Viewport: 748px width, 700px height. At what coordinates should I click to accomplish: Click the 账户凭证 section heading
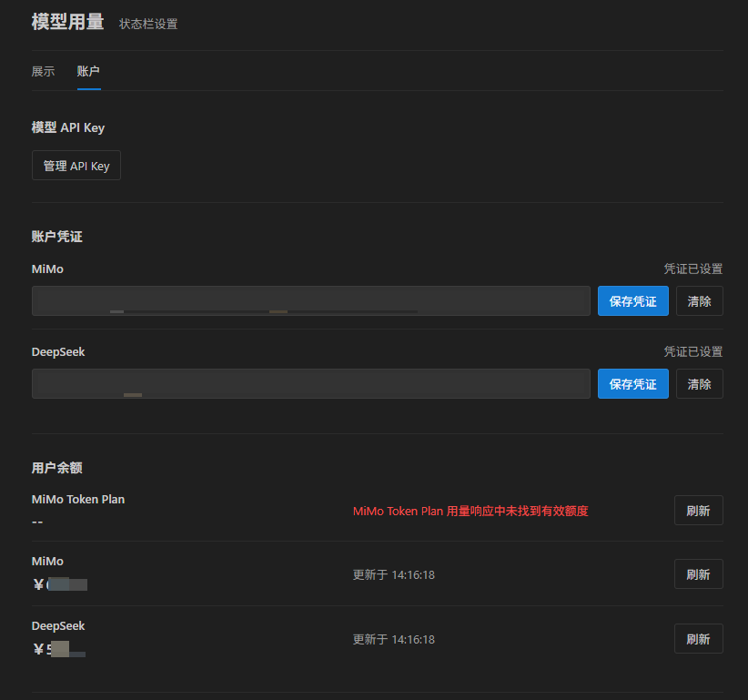(x=56, y=236)
